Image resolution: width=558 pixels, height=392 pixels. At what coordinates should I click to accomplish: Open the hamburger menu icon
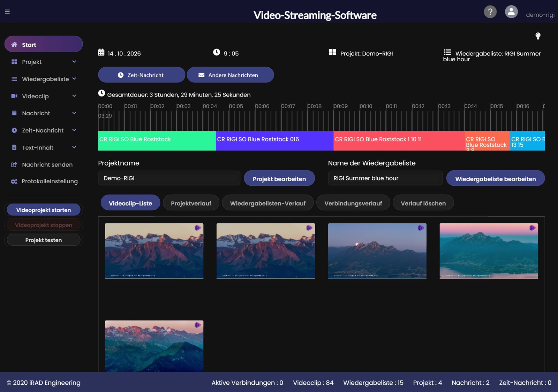pyautogui.click(x=7, y=12)
